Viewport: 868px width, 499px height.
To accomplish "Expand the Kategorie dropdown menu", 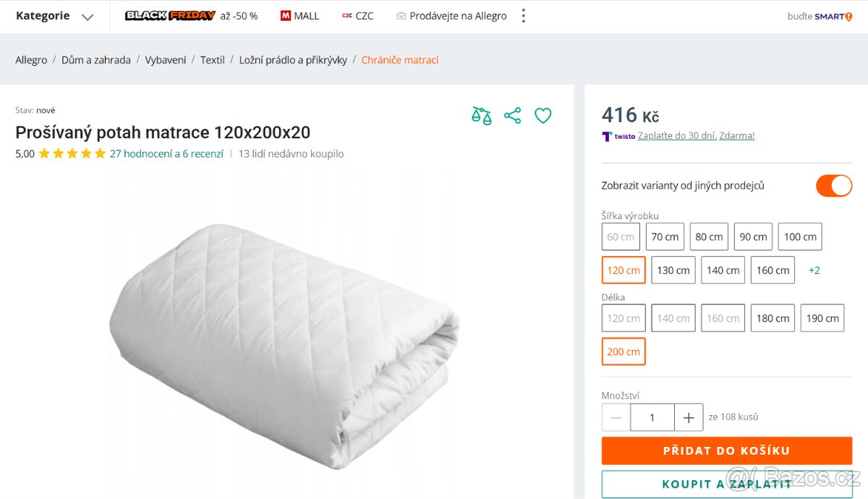I will [x=55, y=16].
